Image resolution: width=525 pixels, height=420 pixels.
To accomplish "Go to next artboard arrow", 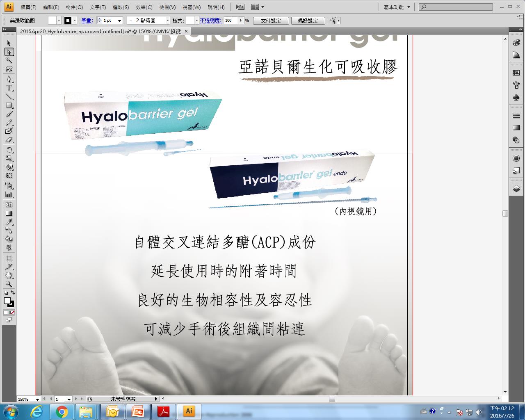I will point(77,399).
